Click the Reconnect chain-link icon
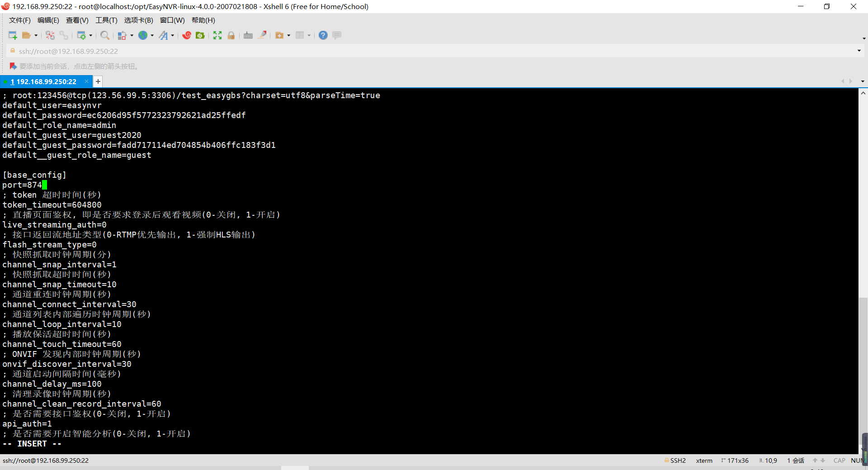Screen dimensions: 868x470 (64, 35)
